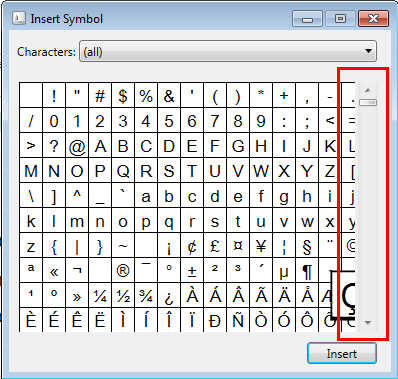
Task: Select the three quarters ¾ symbol
Action: (x=146, y=296)
